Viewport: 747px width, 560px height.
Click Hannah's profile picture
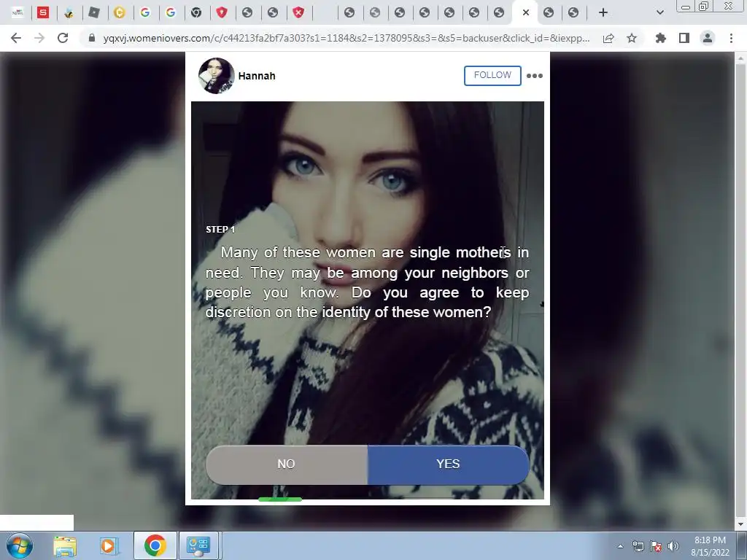(216, 76)
